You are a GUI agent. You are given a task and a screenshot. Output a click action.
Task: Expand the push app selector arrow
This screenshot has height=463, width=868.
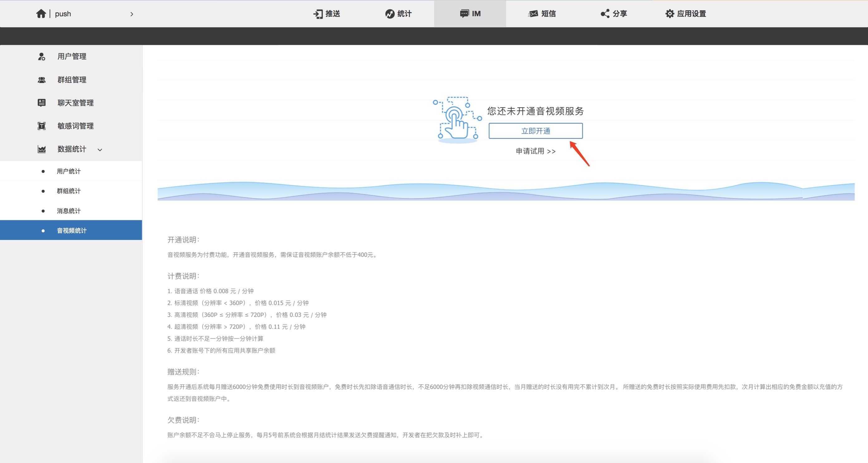132,14
